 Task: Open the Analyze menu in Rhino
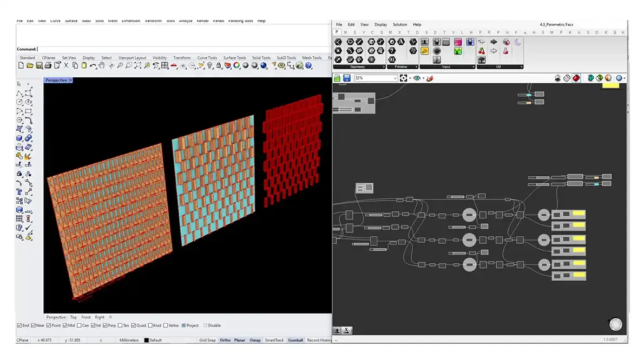click(186, 21)
